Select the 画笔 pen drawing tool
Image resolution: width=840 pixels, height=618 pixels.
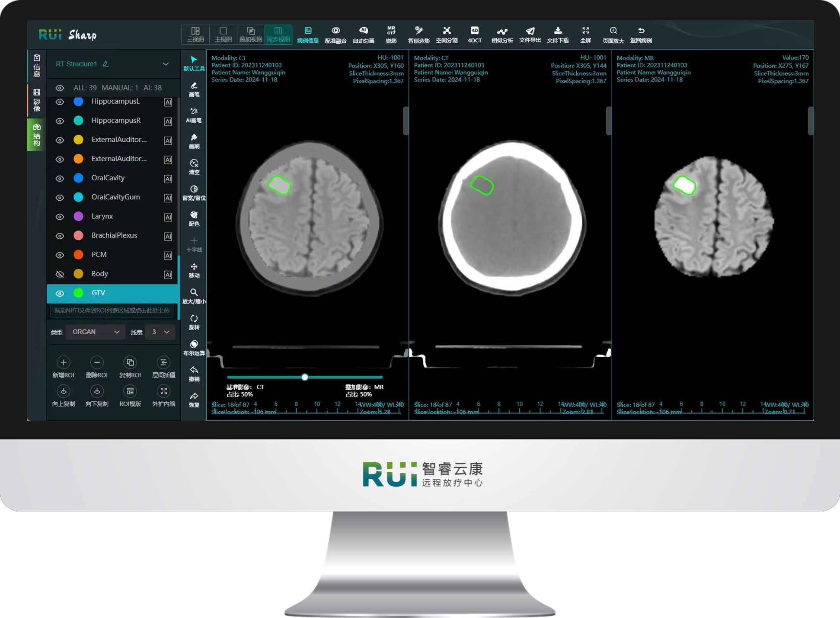pyautogui.click(x=194, y=89)
